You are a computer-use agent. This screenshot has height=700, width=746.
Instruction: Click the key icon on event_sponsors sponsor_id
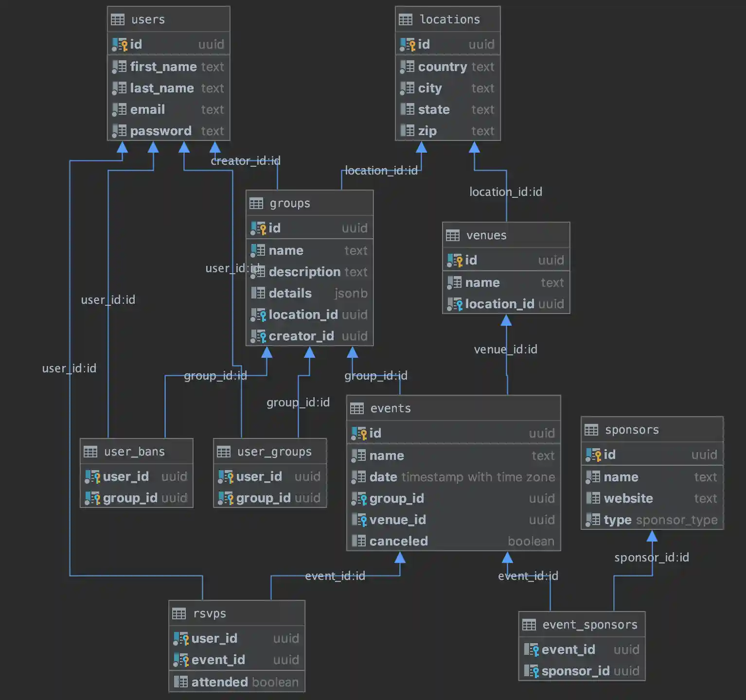pyautogui.click(x=533, y=671)
